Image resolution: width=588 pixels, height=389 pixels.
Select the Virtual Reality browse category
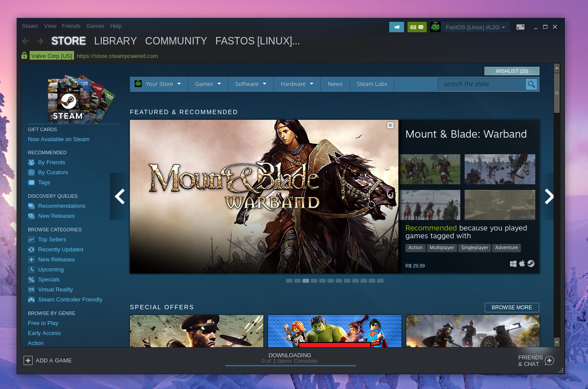56,289
